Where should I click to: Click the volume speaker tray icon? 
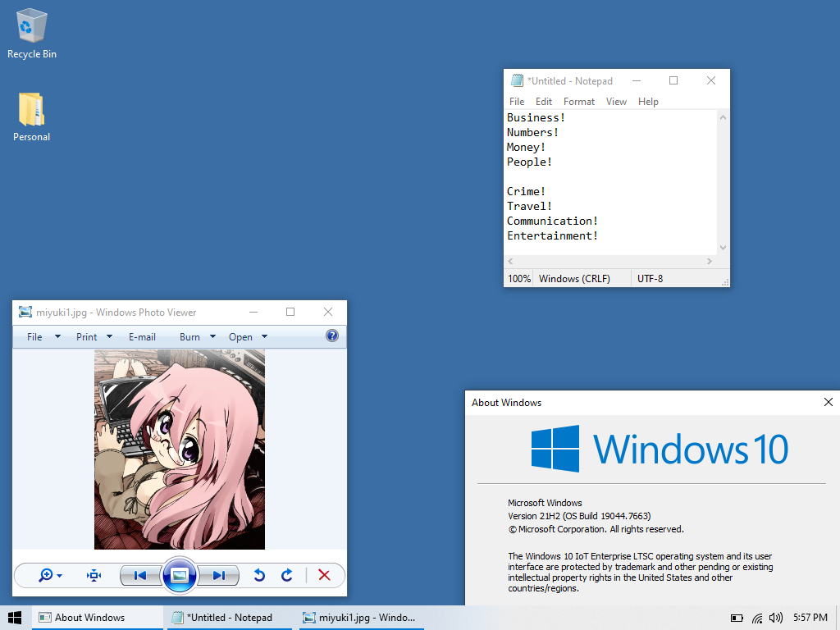(x=775, y=618)
